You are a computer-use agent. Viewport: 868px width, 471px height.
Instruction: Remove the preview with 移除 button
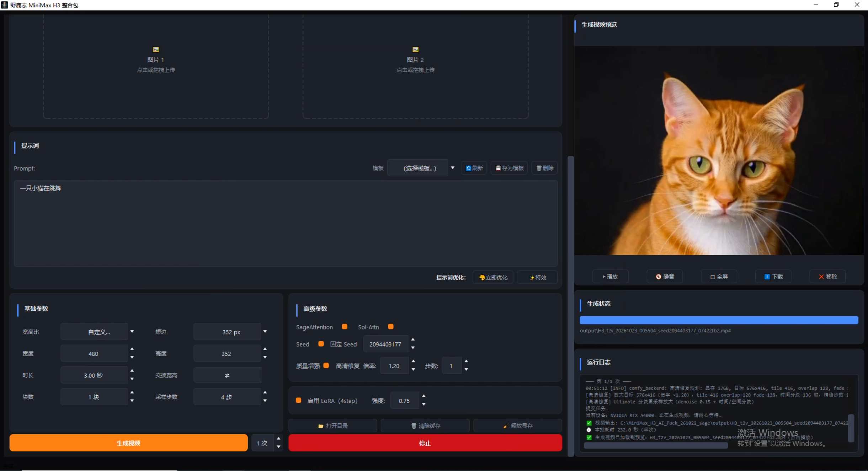tap(827, 277)
